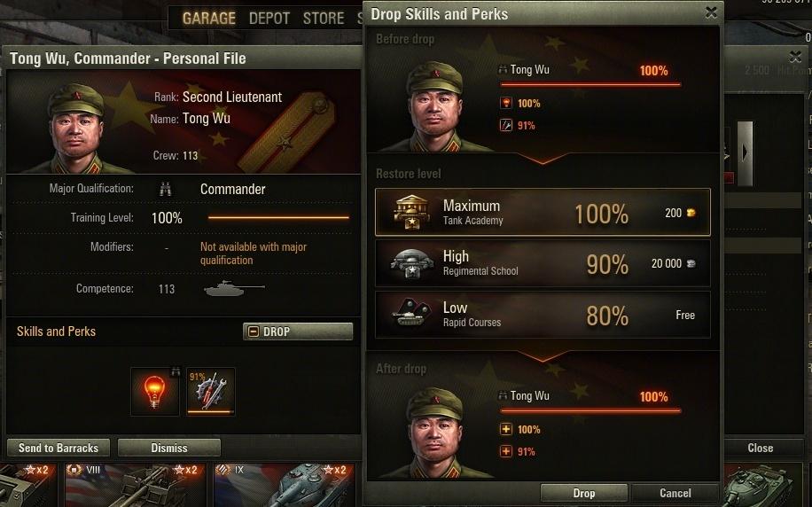This screenshot has width=812, height=507.
Task: Open the DEPOT tab
Action: [x=269, y=19]
